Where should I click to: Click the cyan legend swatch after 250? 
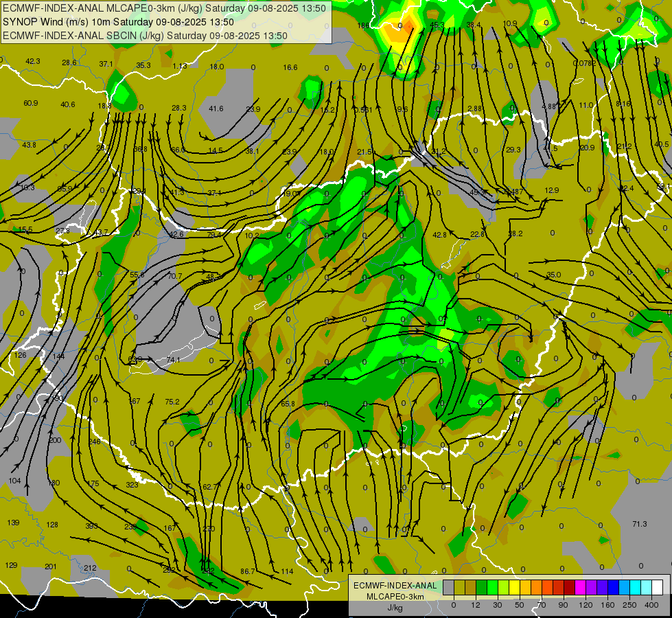click(x=636, y=588)
